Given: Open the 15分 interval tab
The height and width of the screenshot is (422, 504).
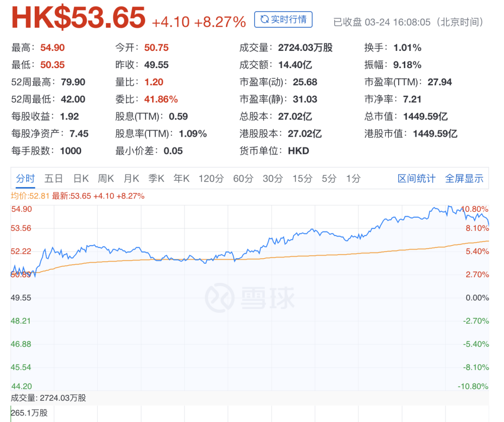Looking at the screenshot, I should click(302, 178).
